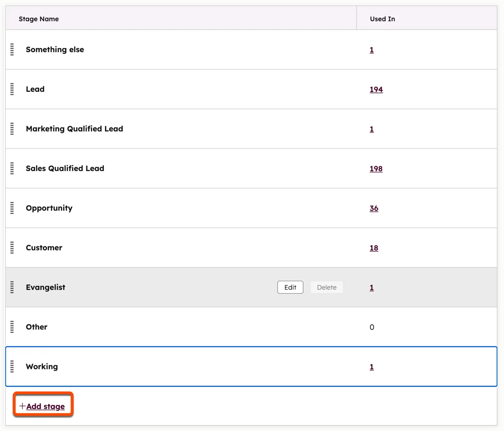This screenshot has width=504, height=431.
Task: Edit the Evangelist stage
Action: (x=290, y=287)
